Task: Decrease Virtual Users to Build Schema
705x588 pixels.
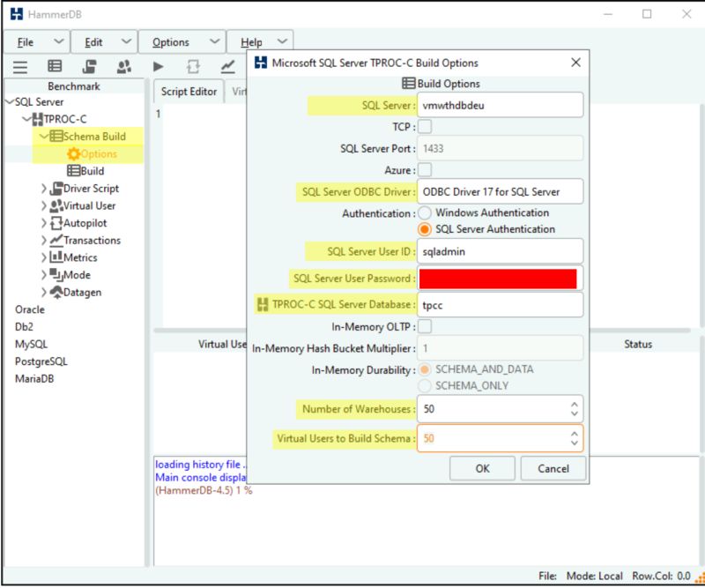Action: (575, 443)
